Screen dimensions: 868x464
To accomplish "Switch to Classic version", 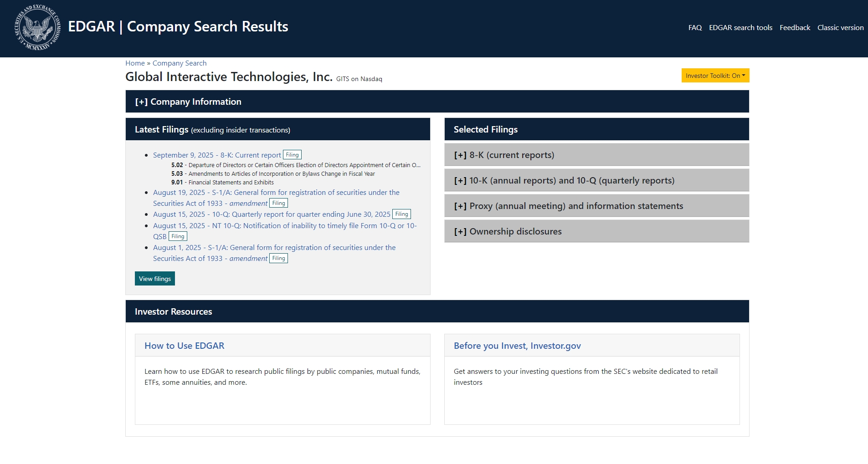I will point(840,28).
